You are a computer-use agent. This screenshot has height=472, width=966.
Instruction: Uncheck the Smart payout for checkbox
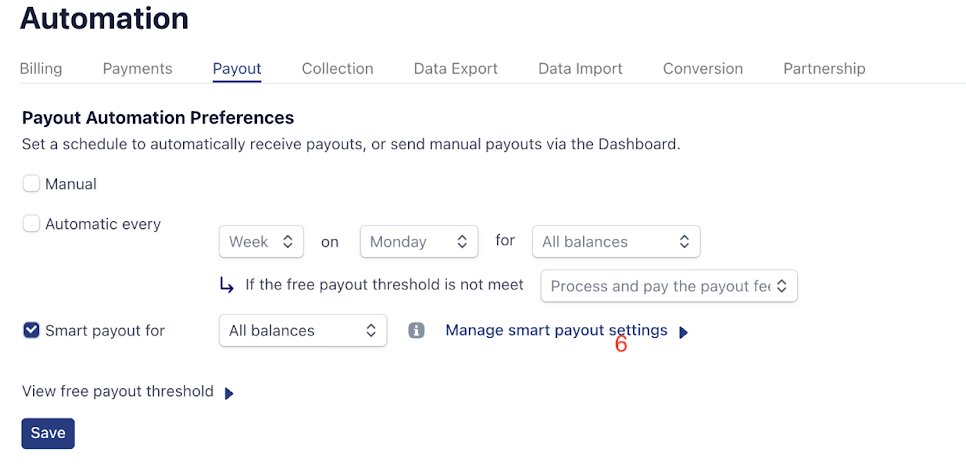coord(31,330)
